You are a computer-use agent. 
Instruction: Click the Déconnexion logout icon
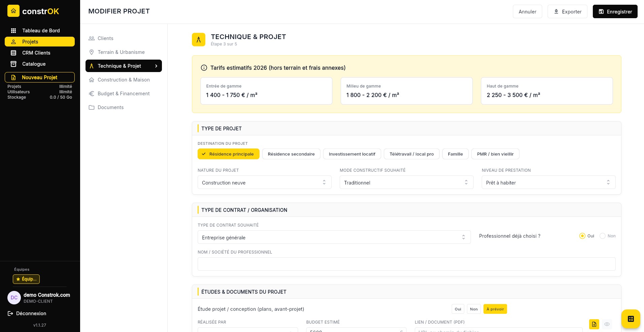(x=10, y=313)
